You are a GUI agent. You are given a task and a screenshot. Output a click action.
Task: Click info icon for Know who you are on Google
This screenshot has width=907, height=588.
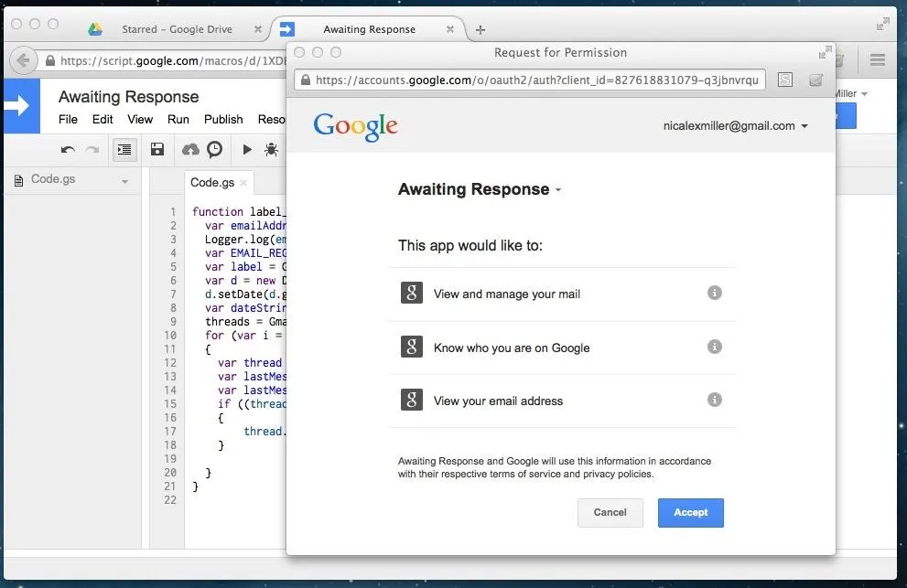click(x=715, y=347)
